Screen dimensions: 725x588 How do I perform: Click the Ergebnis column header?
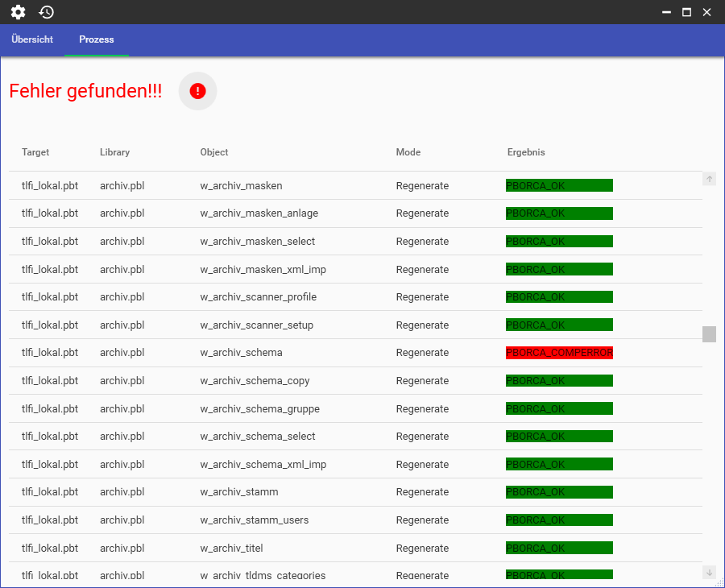click(526, 152)
